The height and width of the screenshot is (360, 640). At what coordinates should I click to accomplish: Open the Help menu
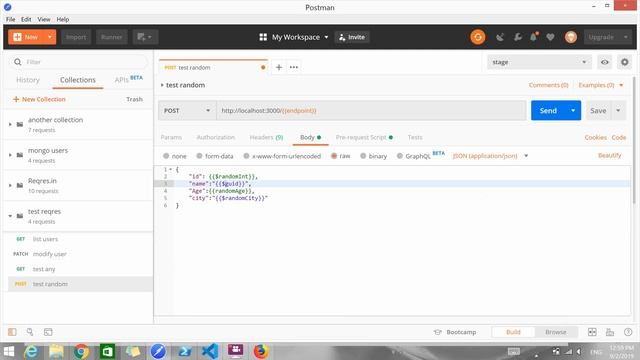pyautogui.click(x=62, y=19)
